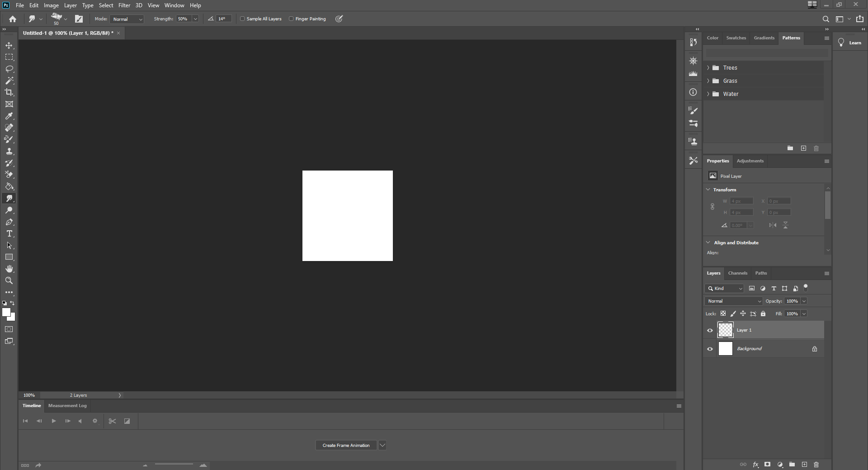Open layer effects with the fx icon
Screen dimensions: 868x470
(x=755, y=465)
